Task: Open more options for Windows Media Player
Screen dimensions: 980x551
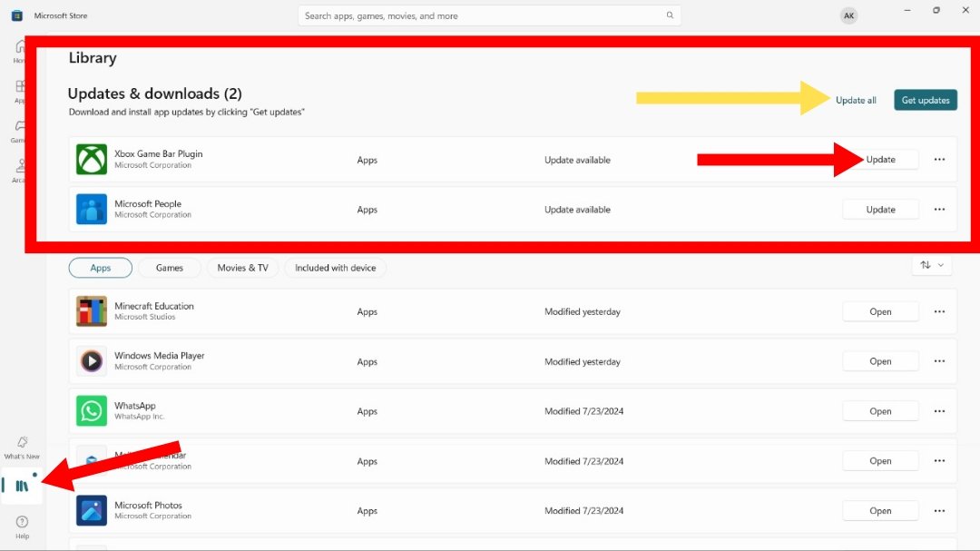Action: point(939,361)
